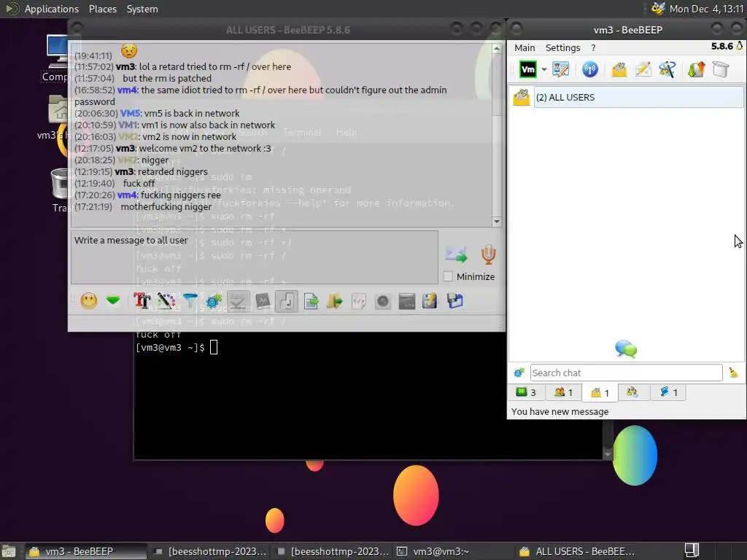Open the Places menu
Image resolution: width=747 pixels, height=560 pixels.
(x=102, y=9)
